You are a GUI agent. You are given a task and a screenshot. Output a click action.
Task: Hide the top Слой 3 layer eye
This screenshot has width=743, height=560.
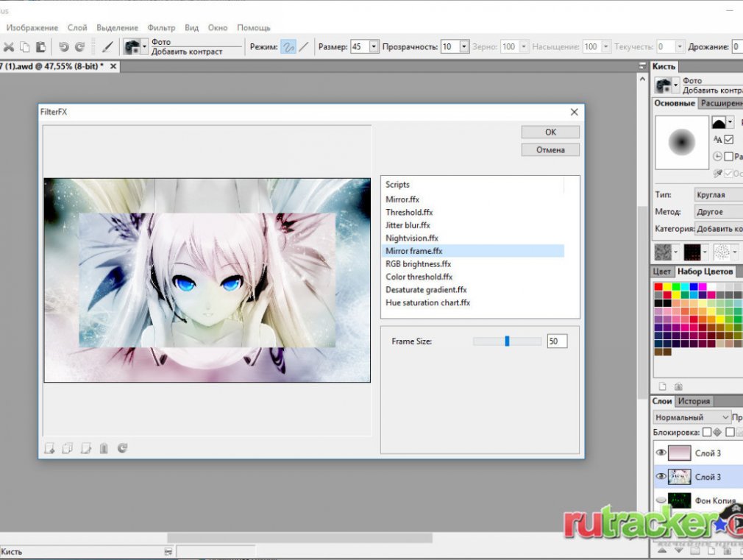(x=661, y=453)
